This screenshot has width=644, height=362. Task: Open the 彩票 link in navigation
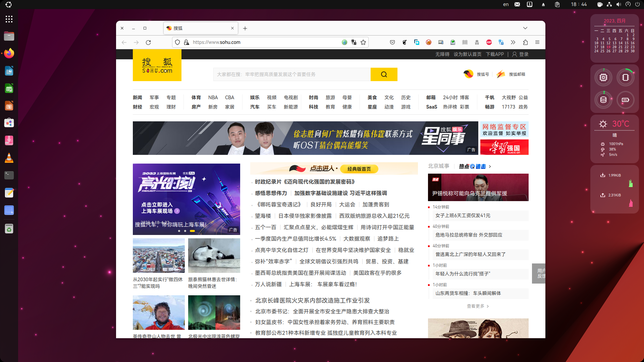tap(465, 107)
